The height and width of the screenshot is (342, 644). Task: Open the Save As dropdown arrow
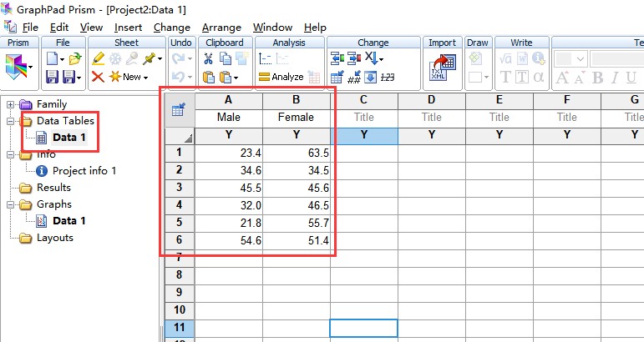click(x=79, y=78)
